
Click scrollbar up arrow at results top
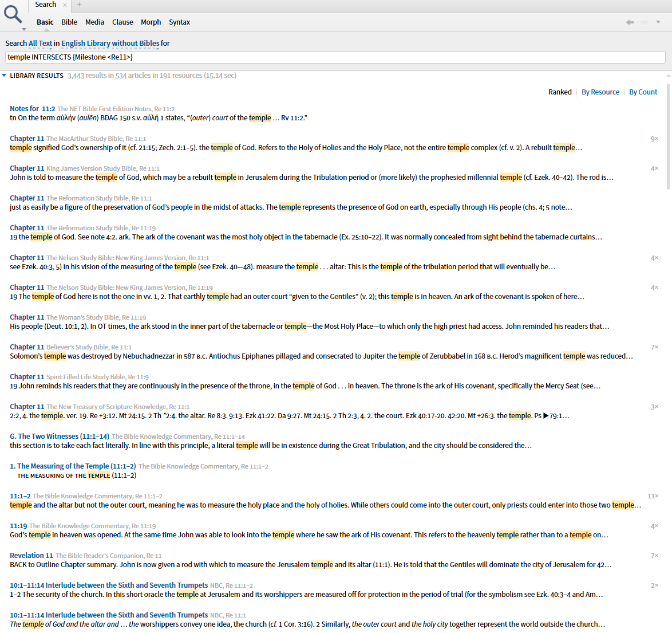click(669, 76)
